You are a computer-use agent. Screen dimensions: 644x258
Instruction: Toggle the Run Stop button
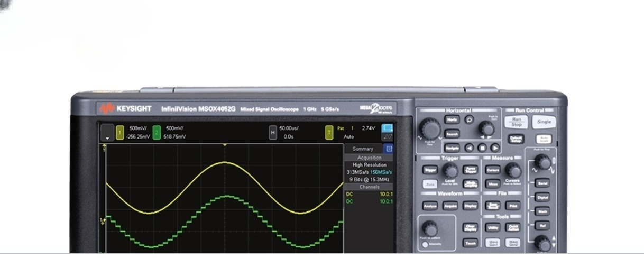pyautogui.click(x=516, y=122)
